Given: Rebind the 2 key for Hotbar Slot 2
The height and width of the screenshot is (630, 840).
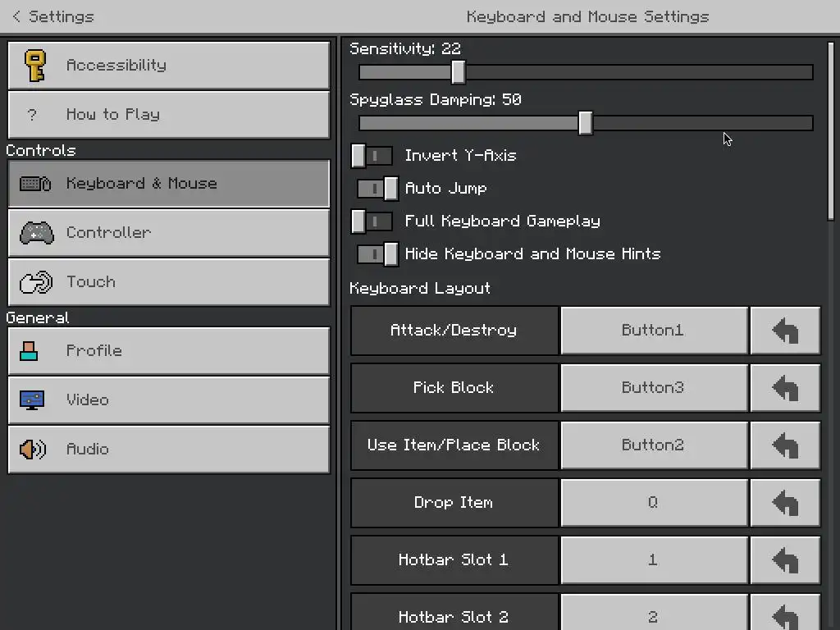Looking at the screenshot, I should [654, 612].
